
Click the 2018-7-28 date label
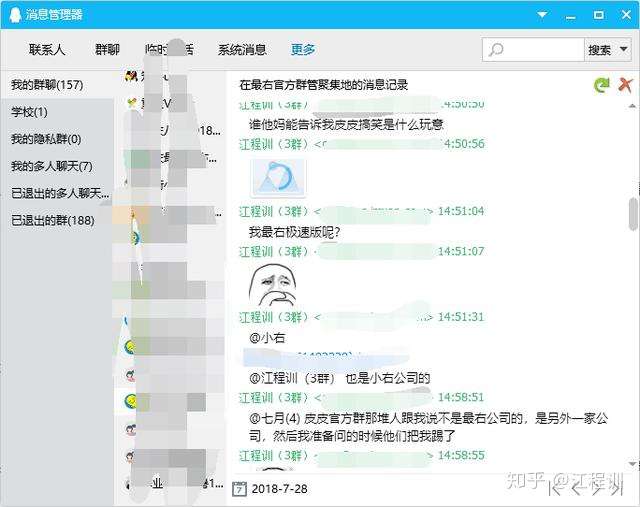[x=280, y=489]
